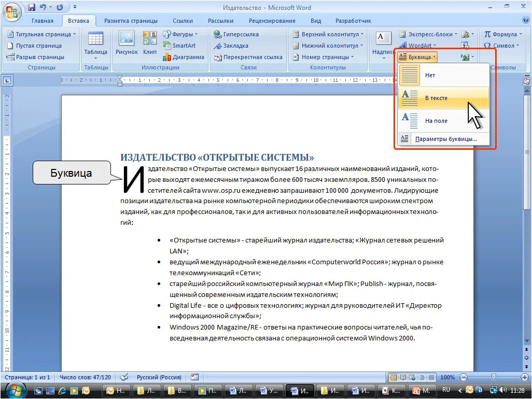Insert a Гиперссылка hyperlink
This screenshot has height=399, width=532.
click(236, 34)
